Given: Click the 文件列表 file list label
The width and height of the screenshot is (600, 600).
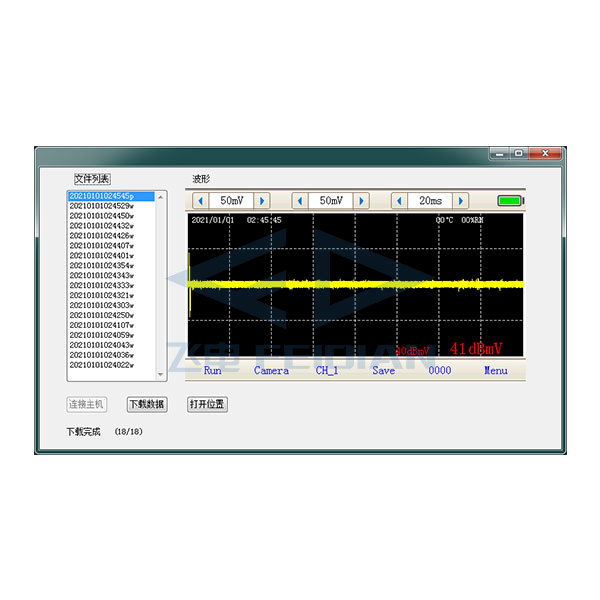Looking at the screenshot, I should pos(92,179).
